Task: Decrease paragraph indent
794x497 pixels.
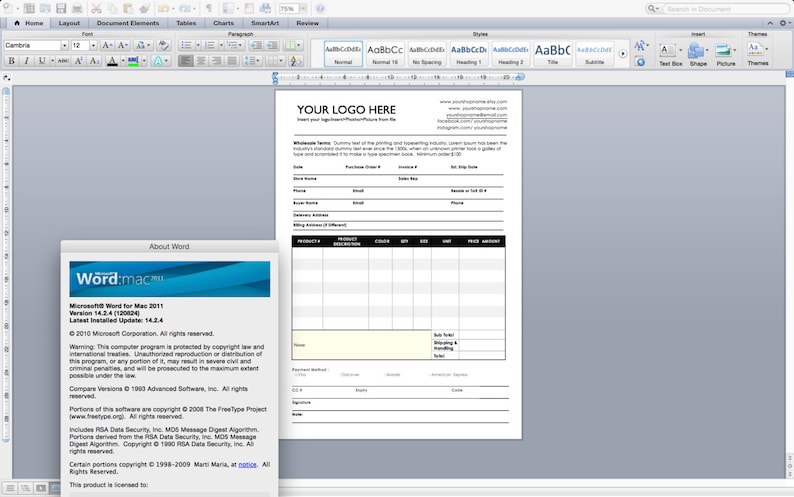Action: pyautogui.click(x=256, y=45)
